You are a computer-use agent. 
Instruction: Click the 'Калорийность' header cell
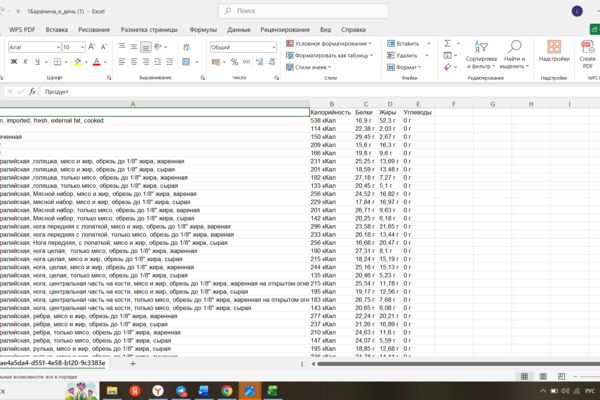tap(331, 112)
